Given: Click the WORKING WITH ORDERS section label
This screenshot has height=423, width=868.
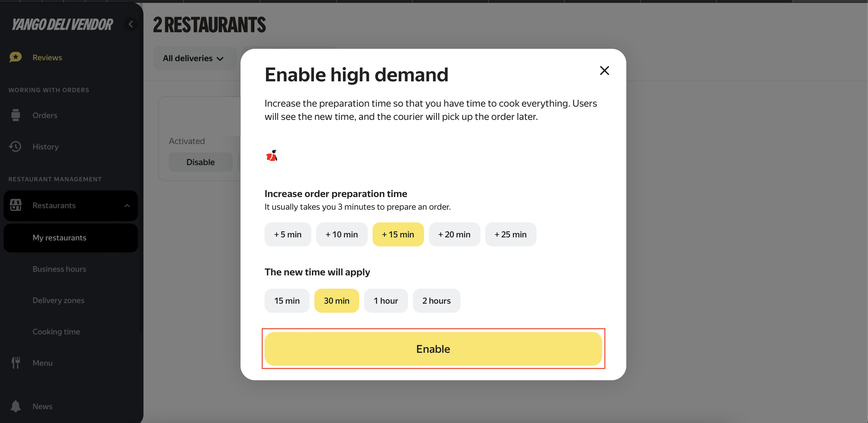Looking at the screenshot, I should coord(49,90).
